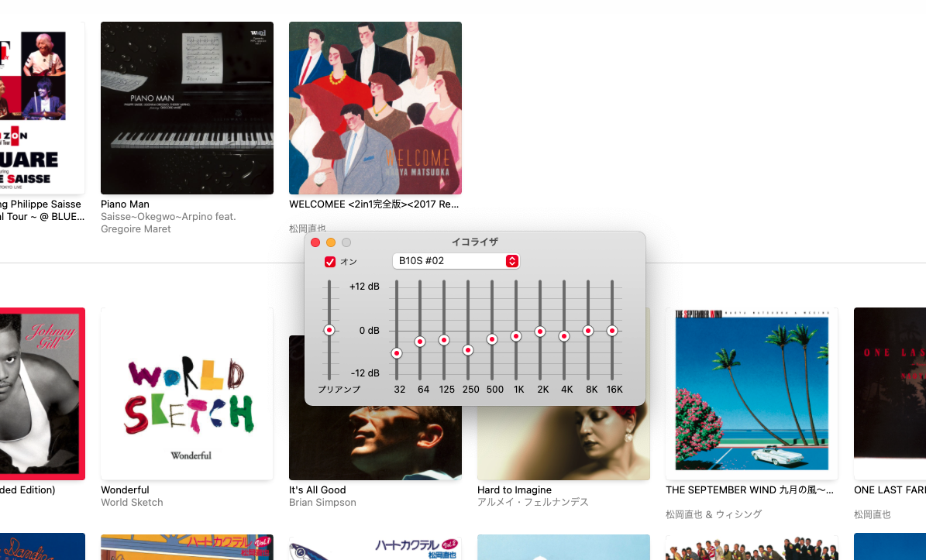Screen dimensions: 926x560
Task: Click the +12 dB scale label
Action: coord(364,287)
